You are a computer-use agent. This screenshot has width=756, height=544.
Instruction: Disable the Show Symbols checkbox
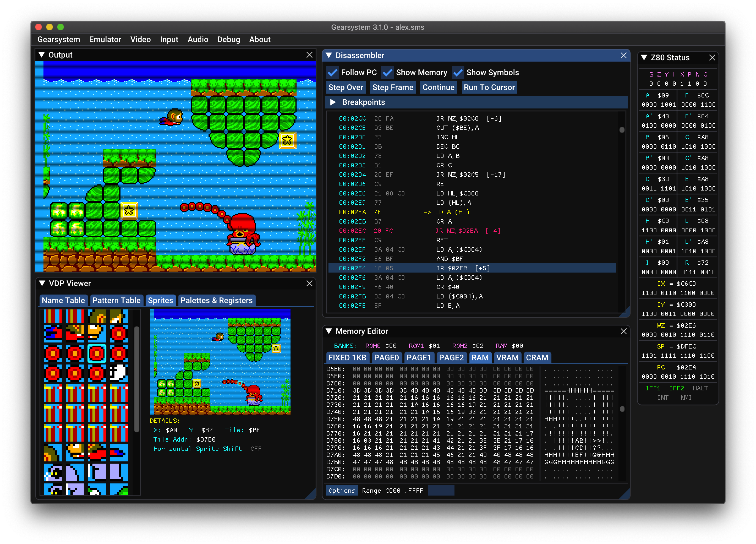(458, 72)
